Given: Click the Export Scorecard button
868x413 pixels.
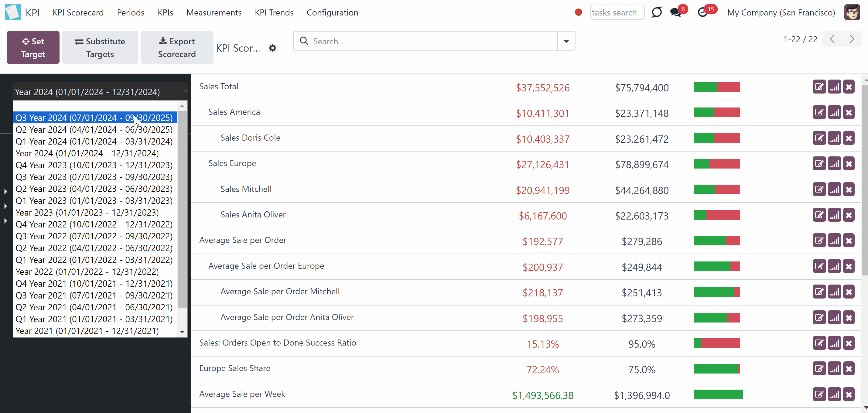Looking at the screenshot, I should (x=177, y=47).
